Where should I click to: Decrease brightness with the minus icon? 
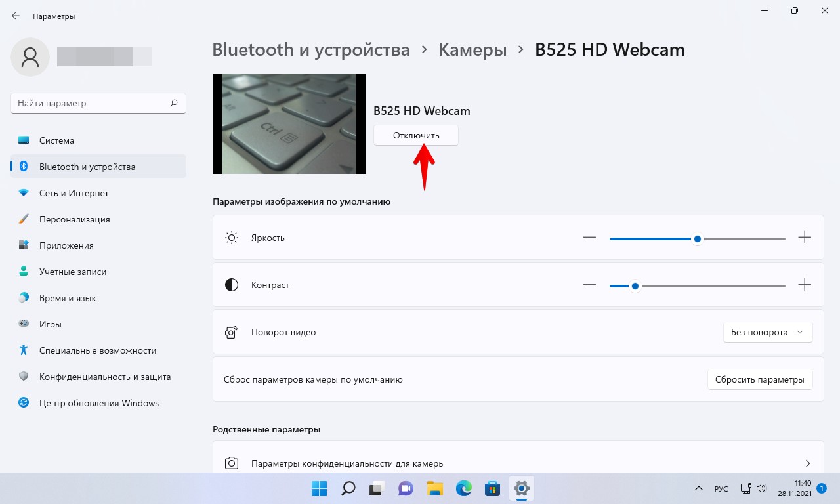click(589, 238)
